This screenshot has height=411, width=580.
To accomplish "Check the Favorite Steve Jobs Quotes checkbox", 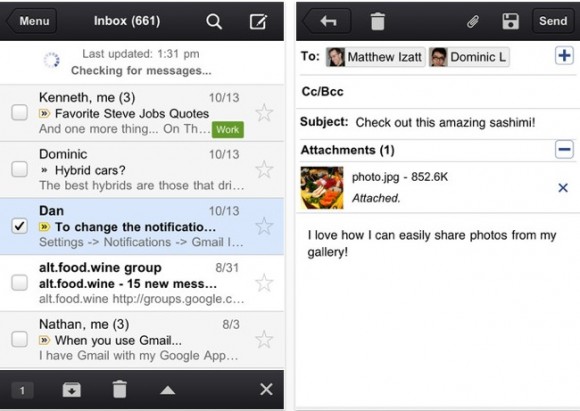I will pyautogui.click(x=19, y=112).
